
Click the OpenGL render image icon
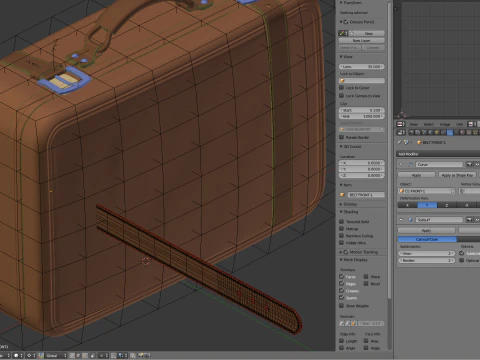(141, 356)
